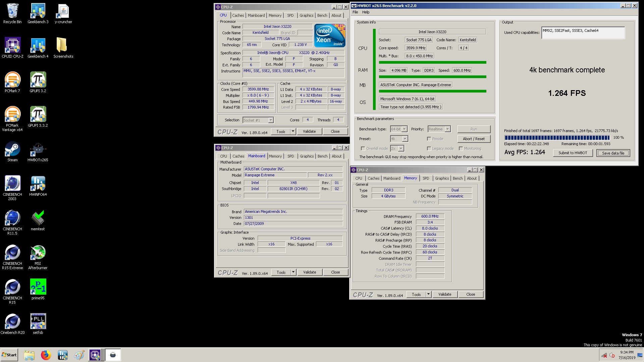Open setfsb desktop shortcut
This screenshot has height=362, width=644.
pyautogui.click(x=38, y=324)
